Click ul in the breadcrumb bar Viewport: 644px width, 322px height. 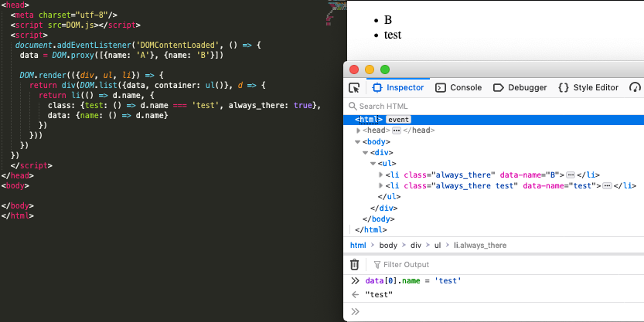[x=438, y=246]
